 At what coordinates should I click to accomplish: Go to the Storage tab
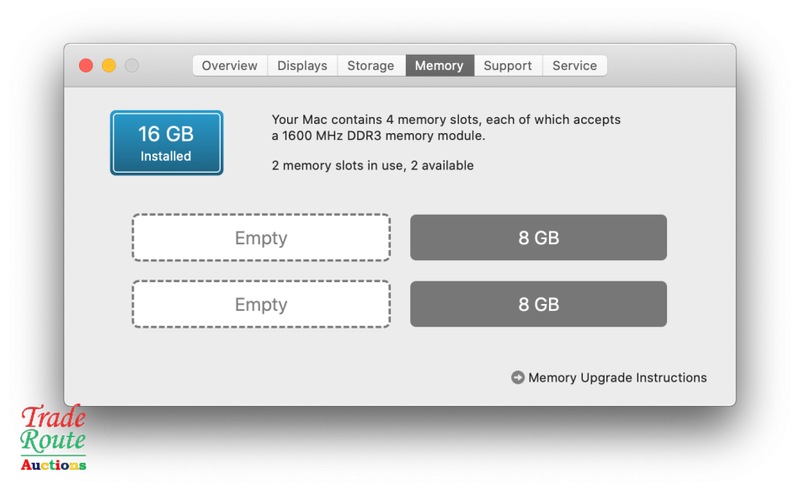coord(371,65)
